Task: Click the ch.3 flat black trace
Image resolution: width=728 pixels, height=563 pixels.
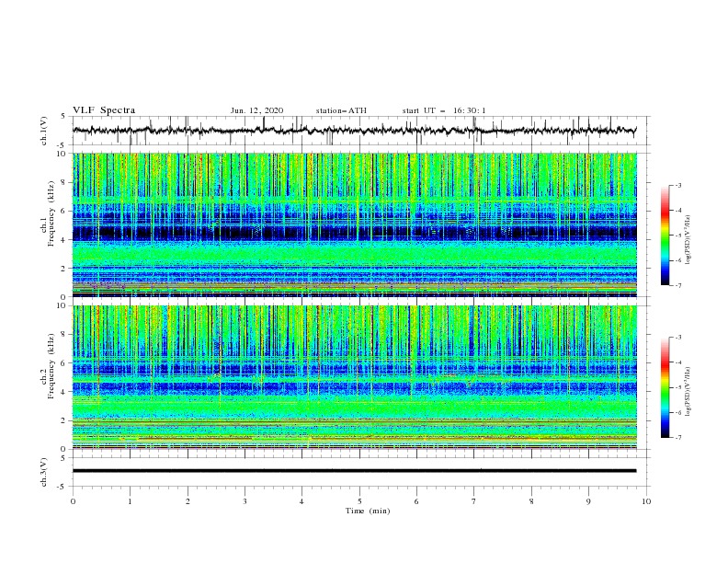Action: [355, 471]
